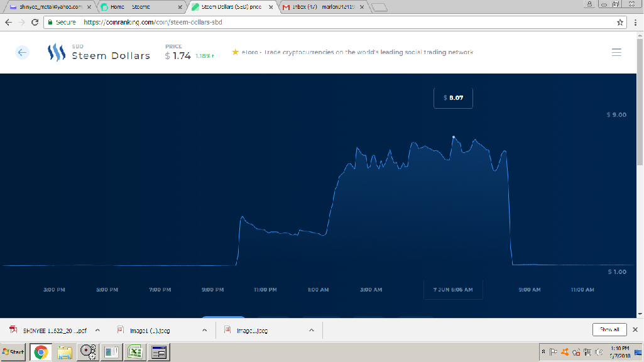The width and height of the screenshot is (644, 362).
Task: Click the $ 9.00 axis label
Action: pyautogui.click(x=616, y=114)
